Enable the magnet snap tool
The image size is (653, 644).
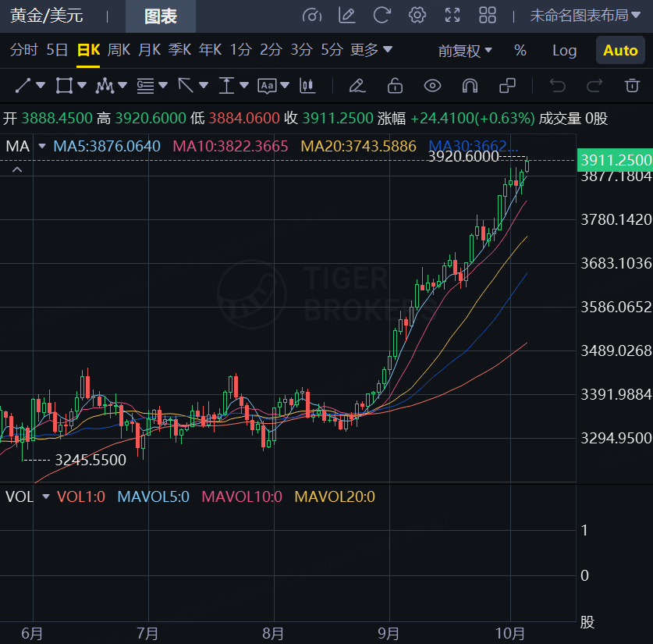[470, 85]
